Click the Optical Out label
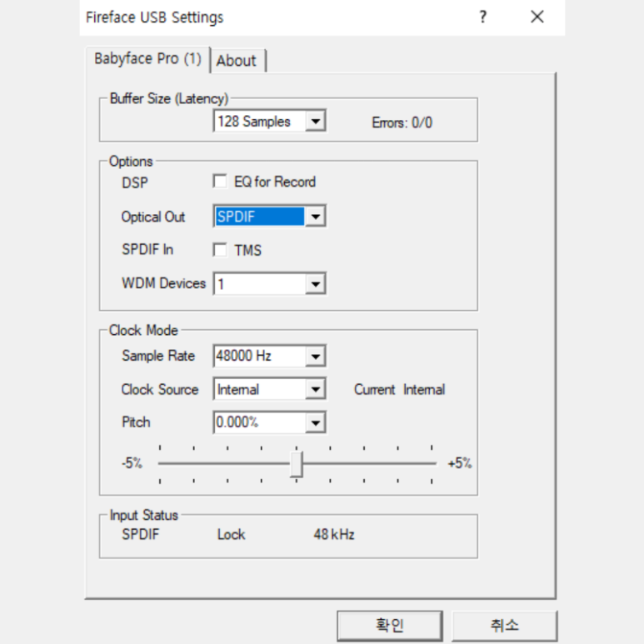The image size is (644, 644). (153, 217)
